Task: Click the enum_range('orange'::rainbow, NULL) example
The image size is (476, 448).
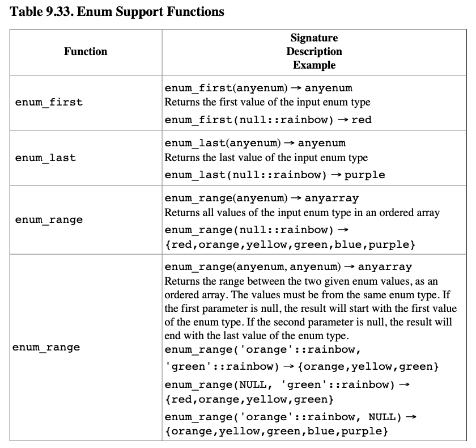Action: (290, 417)
